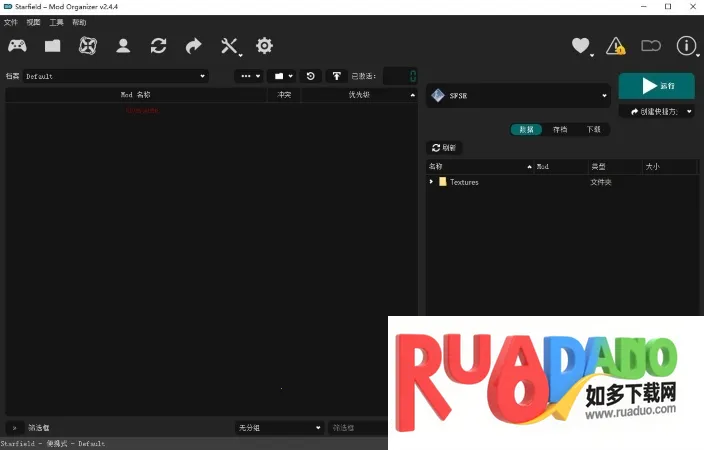Screen dimensions: 704x450
Task: Switch to the 下载 tab
Action: [593, 129]
